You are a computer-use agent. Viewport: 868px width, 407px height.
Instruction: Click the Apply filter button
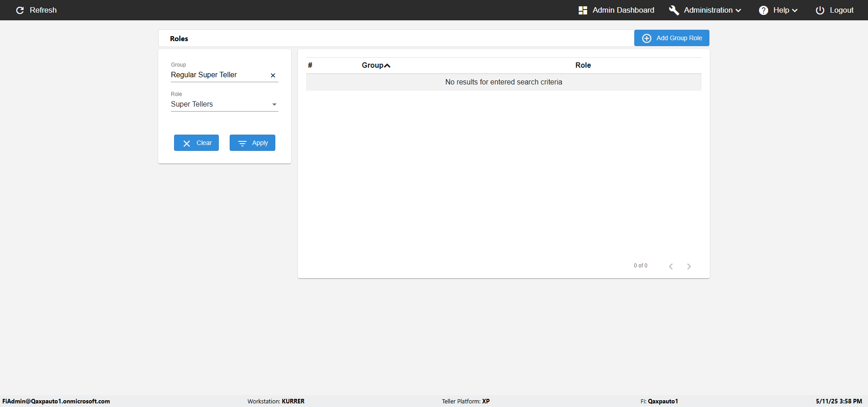(252, 143)
